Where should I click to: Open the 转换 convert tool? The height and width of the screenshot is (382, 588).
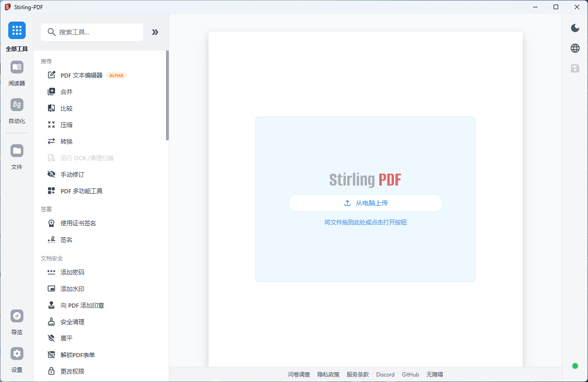click(66, 141)
